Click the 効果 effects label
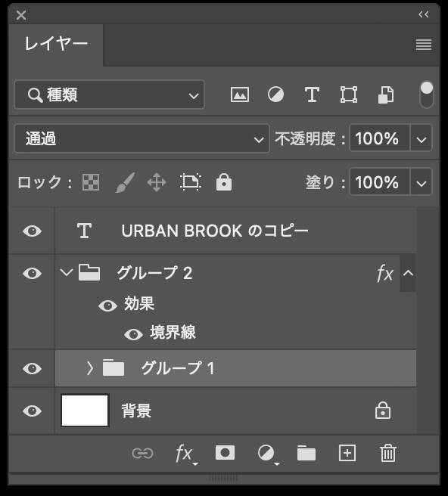 click(x=139, y=304)
